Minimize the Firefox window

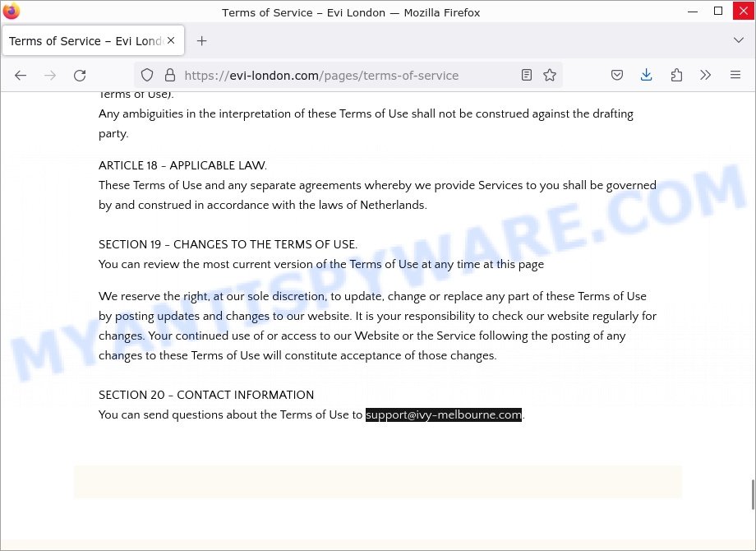tap(693, 11)
